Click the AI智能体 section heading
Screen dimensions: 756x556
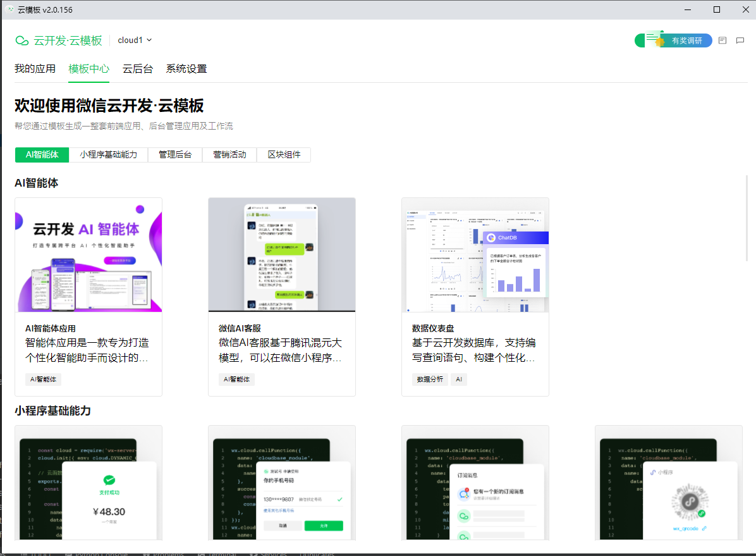point(36,183)
